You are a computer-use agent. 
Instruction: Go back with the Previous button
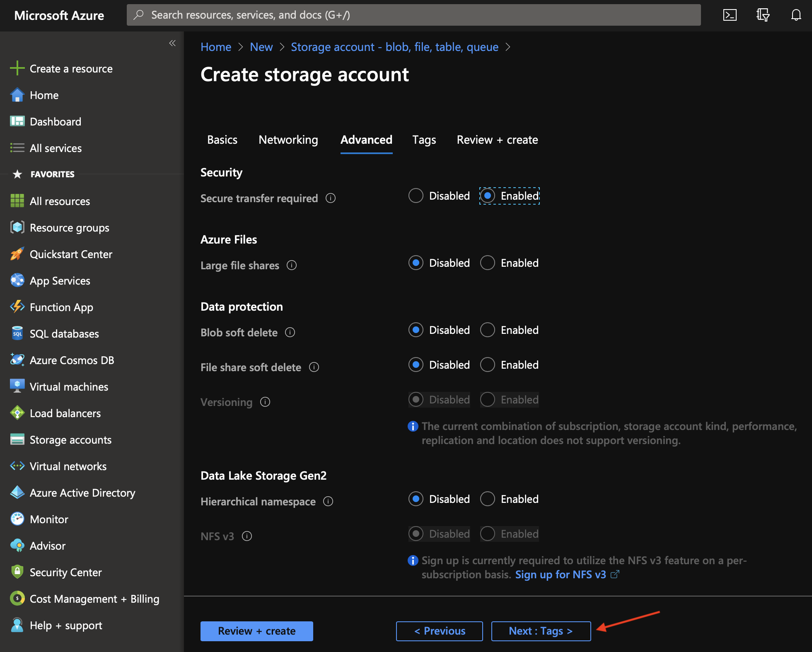(440, 631)
